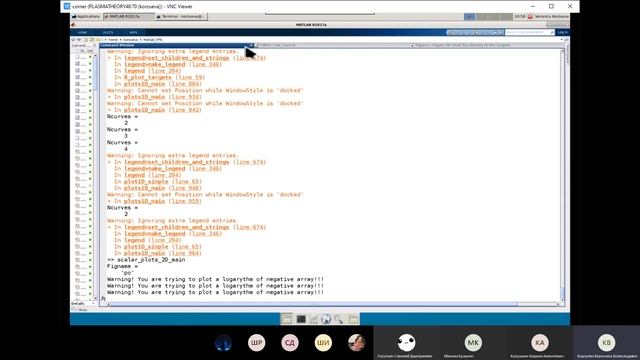Open link B_plot_targets (line 59)
This screenshot has height=360, width=640.
[x=164, y=78]
